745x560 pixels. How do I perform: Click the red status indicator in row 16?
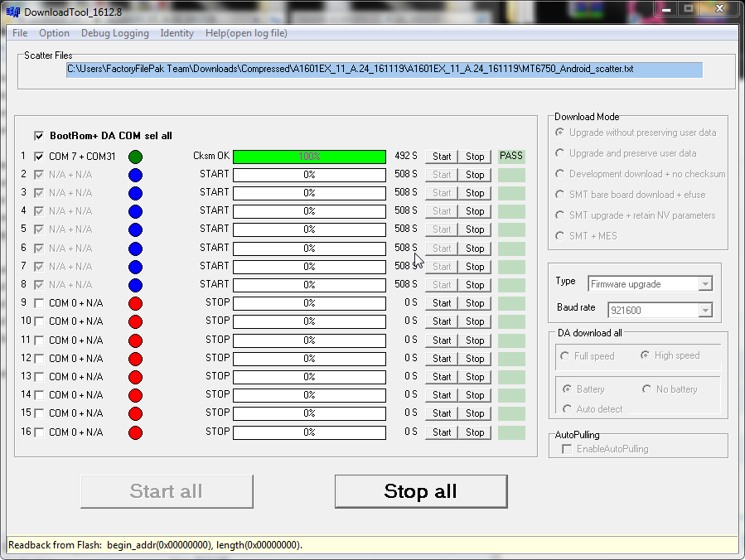135,432
